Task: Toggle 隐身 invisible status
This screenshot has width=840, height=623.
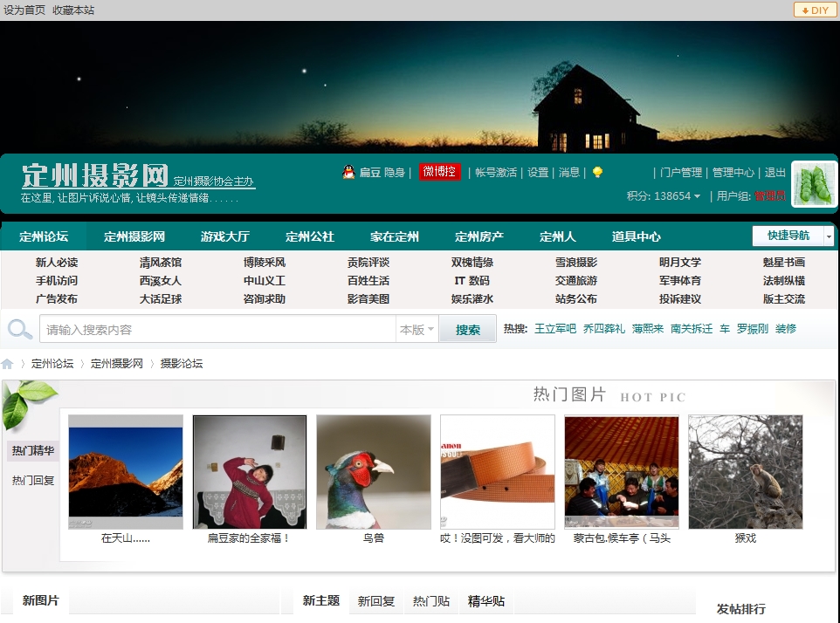Action: coord(395,173)
